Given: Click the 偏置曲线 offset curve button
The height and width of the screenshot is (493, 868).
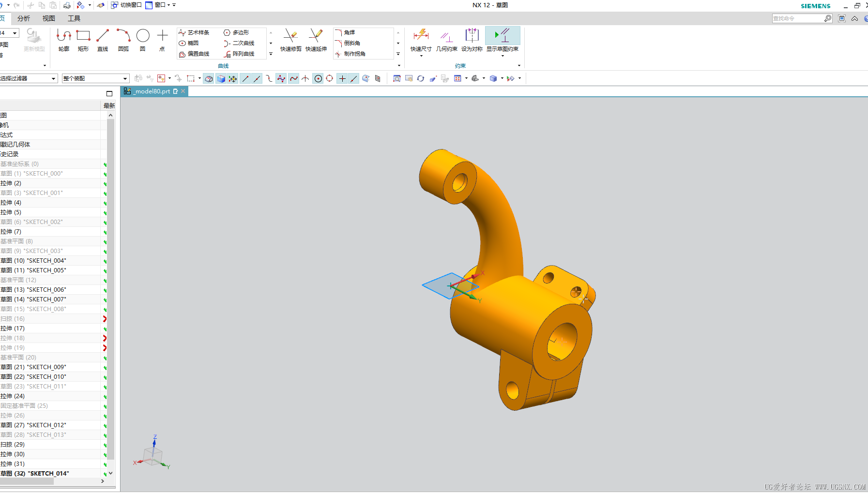Looking at the screenshot, I should pyautogui.click(x=194, y=54).
